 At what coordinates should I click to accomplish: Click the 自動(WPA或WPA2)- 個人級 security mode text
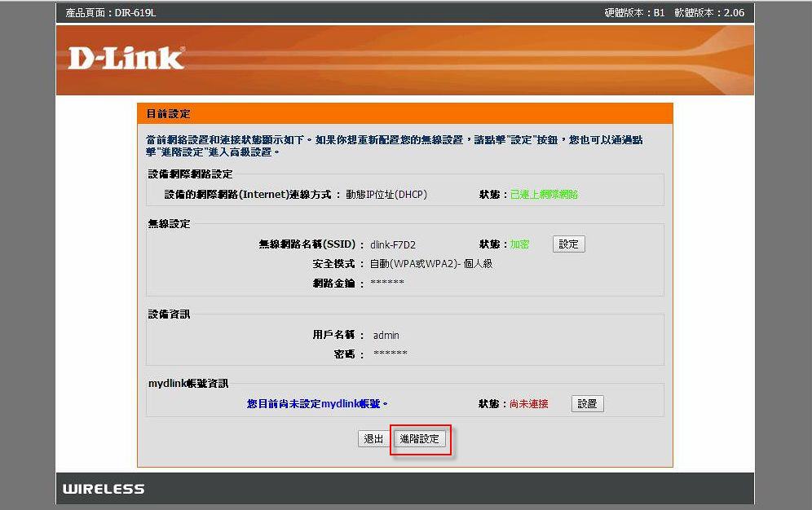point(430,264)
